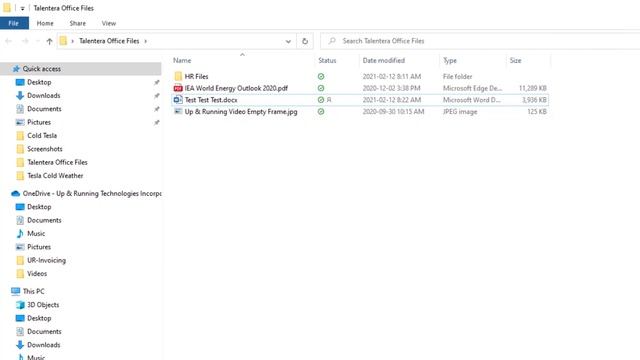Click IEA World Energy Outlook 2020.pdf name
Image resolution: width=640 pixels, height=360 pixels.
[236, 88]
